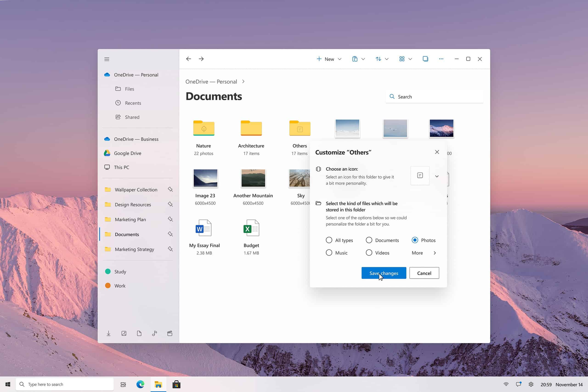Click the sort order icon in toolbar

click(x=379, y=59)
